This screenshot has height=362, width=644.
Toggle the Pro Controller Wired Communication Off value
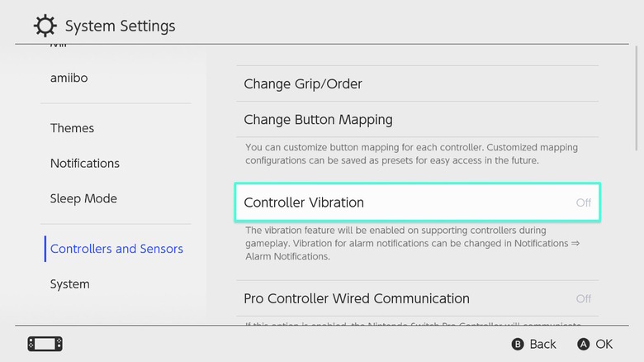click(583, 298)
